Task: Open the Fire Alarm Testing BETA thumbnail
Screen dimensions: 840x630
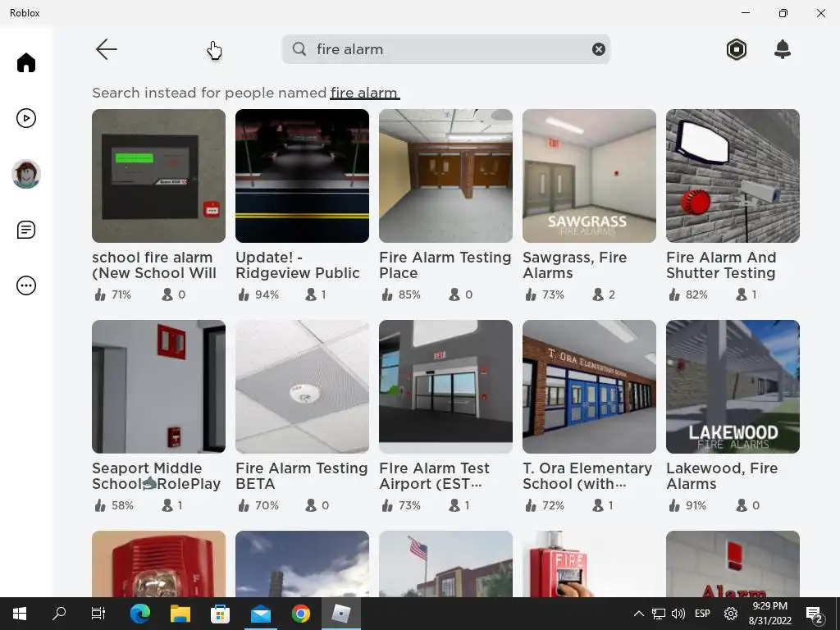Action: [x=302, y=387]
